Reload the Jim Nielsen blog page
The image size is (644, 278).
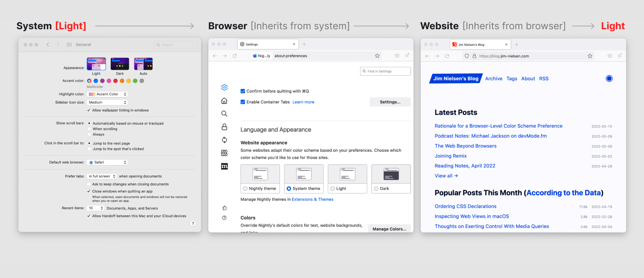tap(447, 56)
